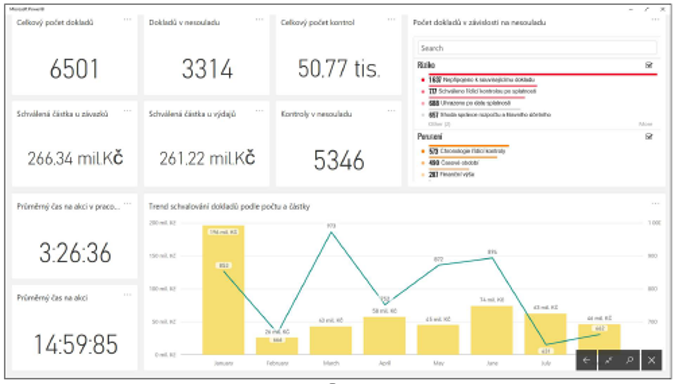Go back using the left arrow button
676x384 pixels.
(586, 360)
